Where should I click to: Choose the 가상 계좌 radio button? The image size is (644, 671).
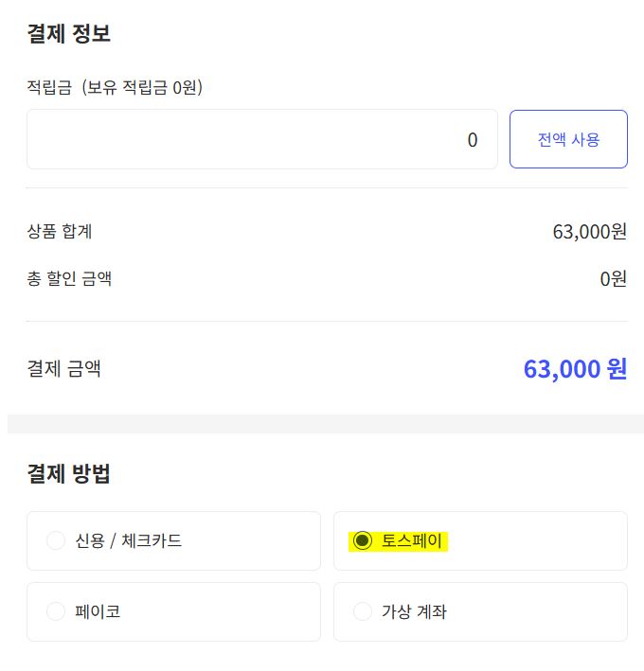click(362, 611)
